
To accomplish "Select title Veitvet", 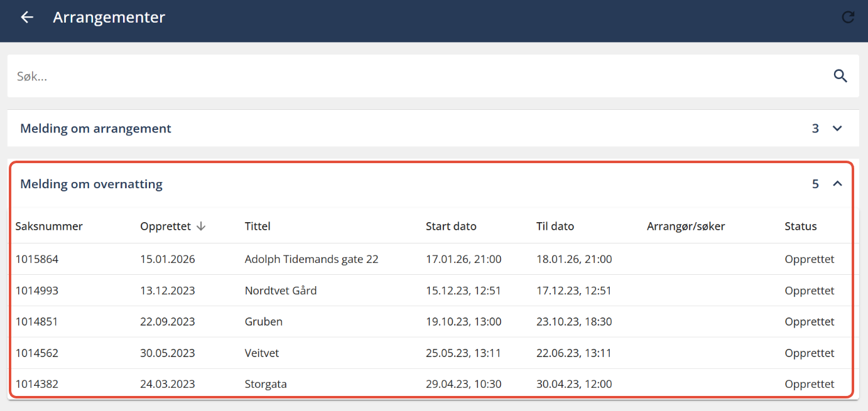I will (262, 353).
